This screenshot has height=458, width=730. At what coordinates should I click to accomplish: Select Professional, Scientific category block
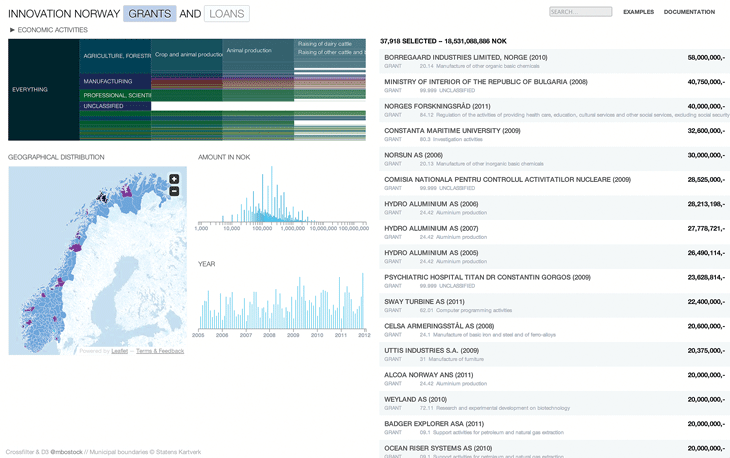tap(115, 95)
